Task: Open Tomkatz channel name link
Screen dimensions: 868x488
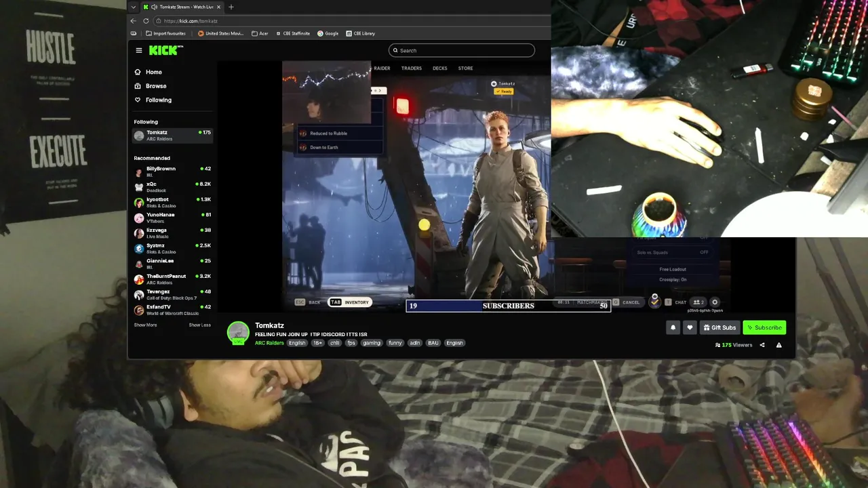Action: point(269,325)
